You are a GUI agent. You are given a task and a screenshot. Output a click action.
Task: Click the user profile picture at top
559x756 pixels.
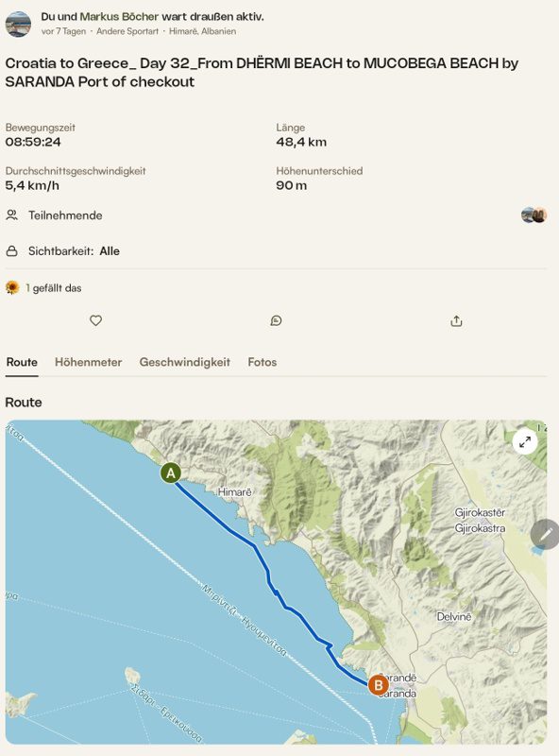[x=18, y=25]
